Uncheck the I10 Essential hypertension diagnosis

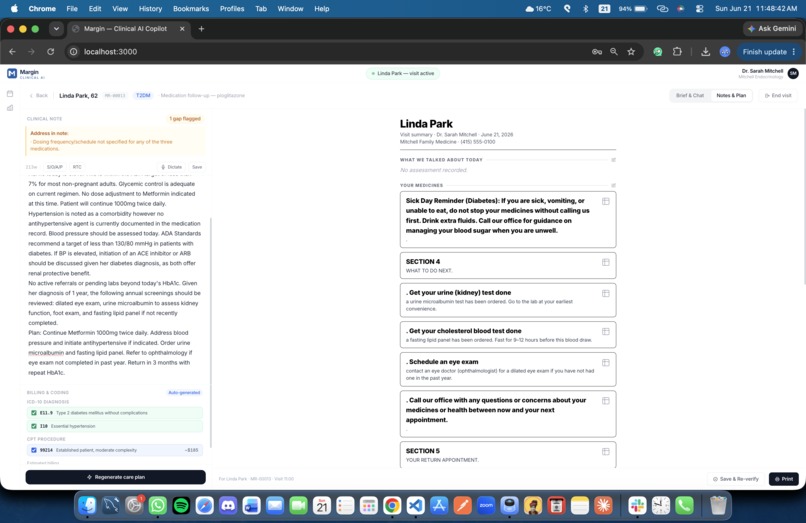coord(34,426)
